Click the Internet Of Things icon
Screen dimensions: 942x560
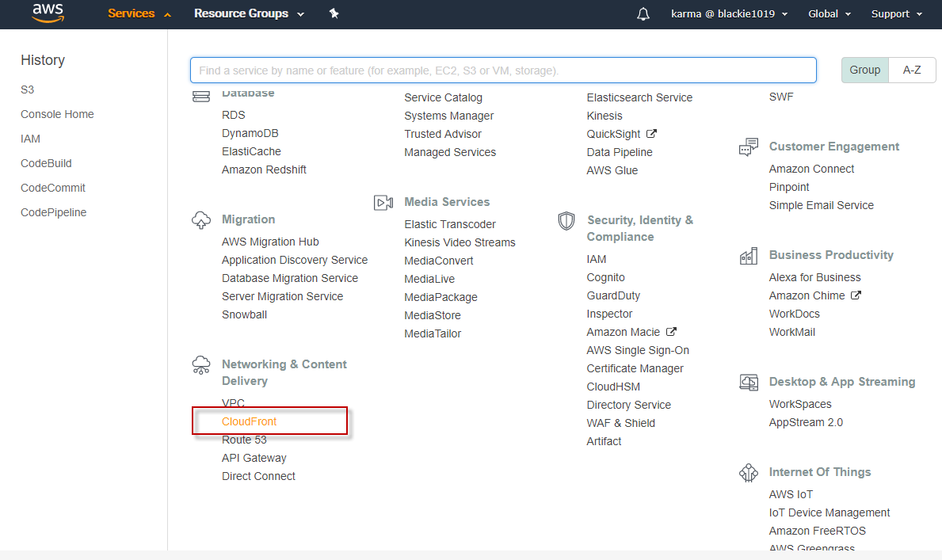click(x=748, y=473)
